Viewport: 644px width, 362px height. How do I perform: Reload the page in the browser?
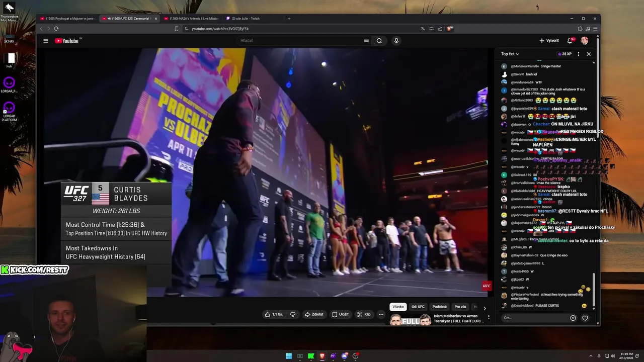coord(56,29)
